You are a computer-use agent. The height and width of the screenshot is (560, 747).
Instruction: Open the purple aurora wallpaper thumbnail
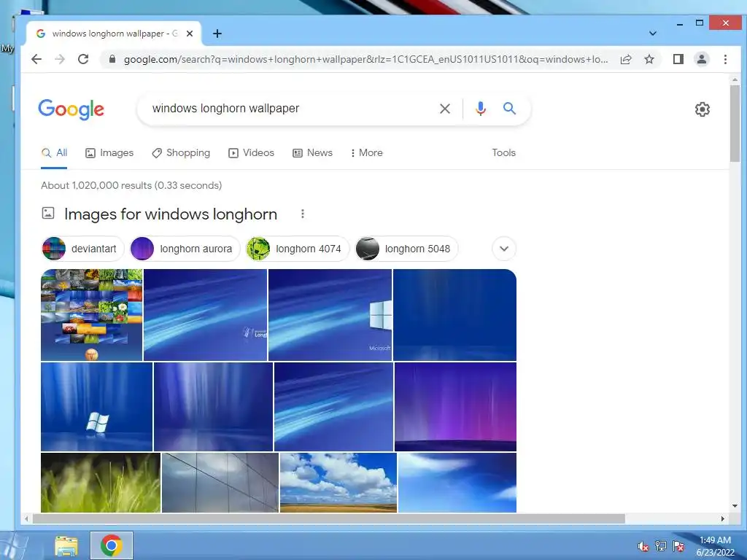point(455,407)
